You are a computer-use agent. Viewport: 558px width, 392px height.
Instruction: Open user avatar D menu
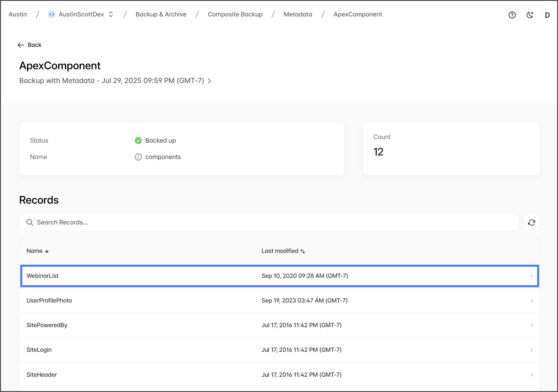pyautogui.click(x=547, y=15)
